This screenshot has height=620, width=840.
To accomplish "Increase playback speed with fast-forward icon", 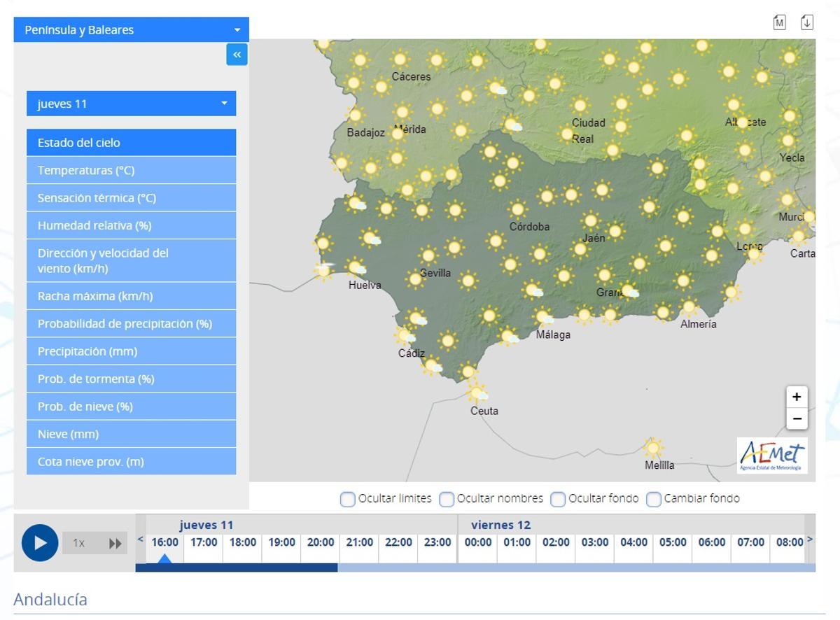I will 115,543.
